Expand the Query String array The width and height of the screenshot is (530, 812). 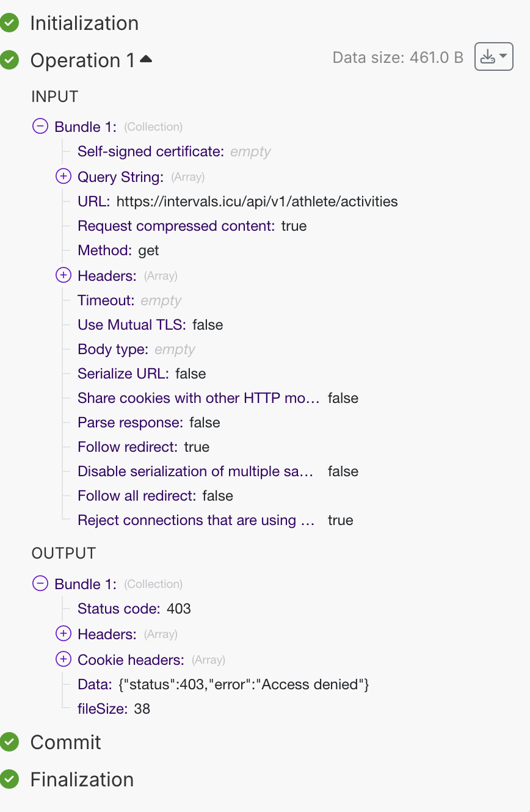[x=64, y=176]
